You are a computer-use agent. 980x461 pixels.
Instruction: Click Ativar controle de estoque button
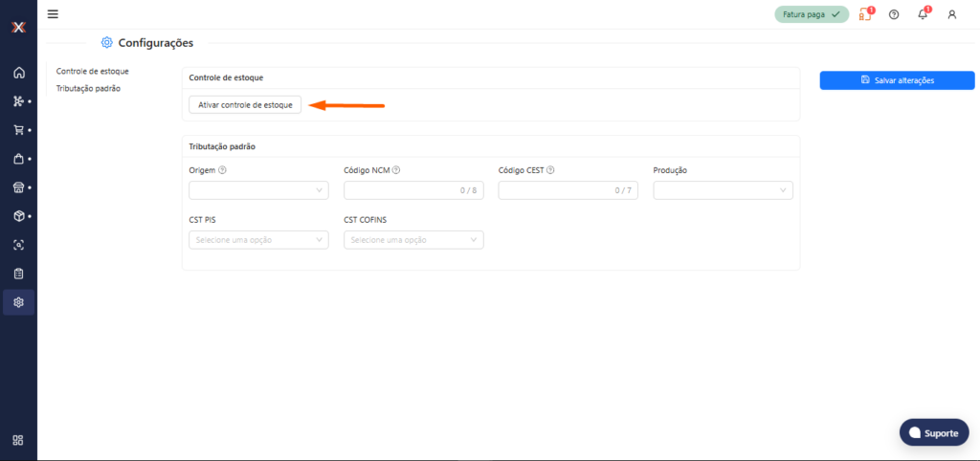245,104
